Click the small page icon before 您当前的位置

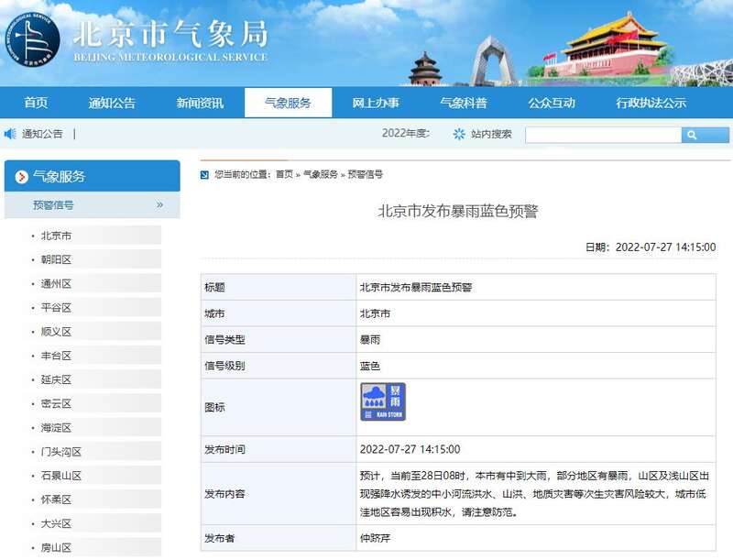(x=205, y=174)
